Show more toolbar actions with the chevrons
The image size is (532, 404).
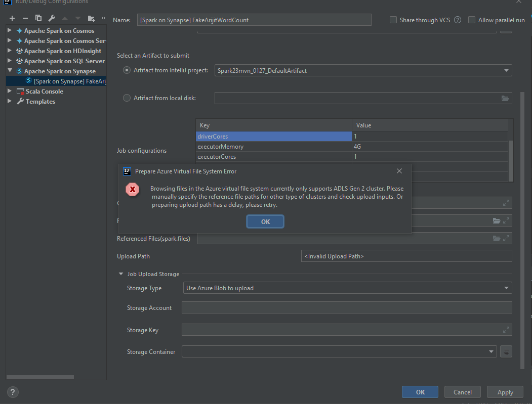click(103, 18)
